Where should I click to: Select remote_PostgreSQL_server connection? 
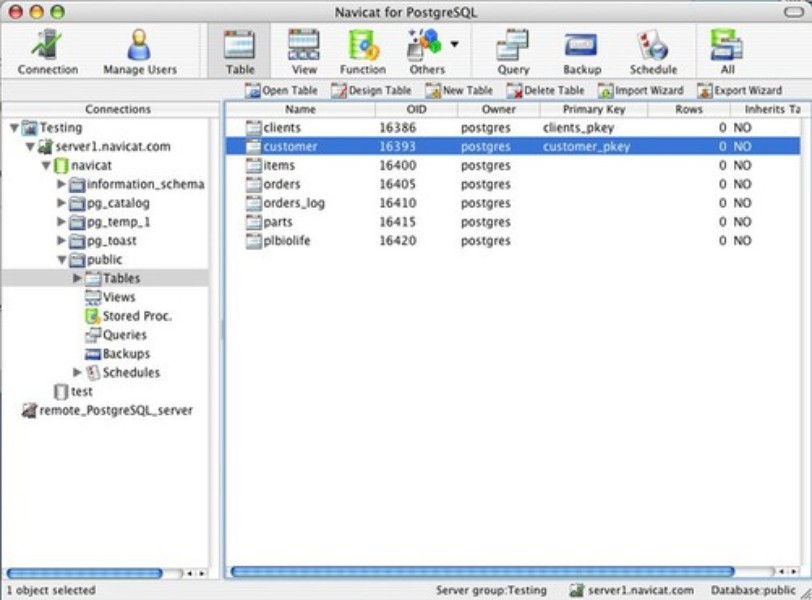click(115, 410)
